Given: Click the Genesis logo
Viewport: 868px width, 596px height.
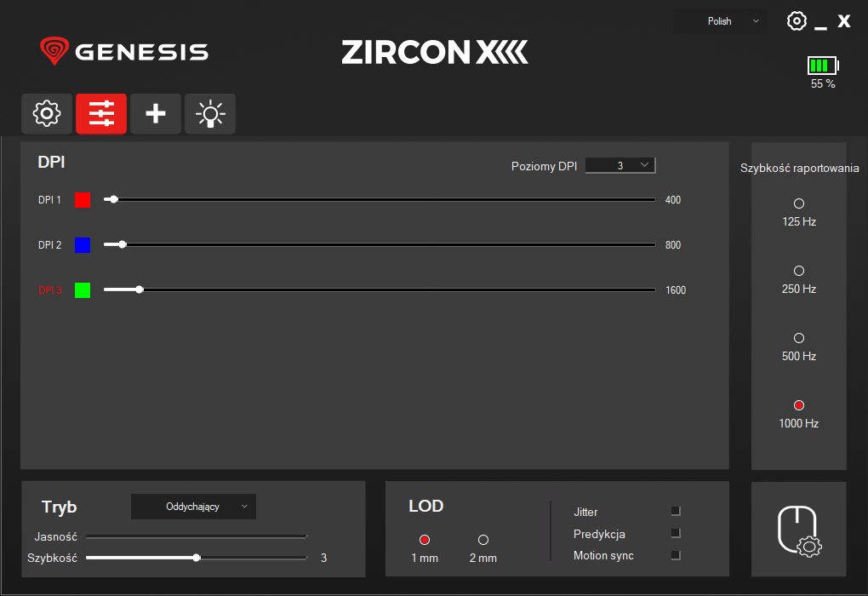Looking at the screenshot, I should click(x=124, y=52).
